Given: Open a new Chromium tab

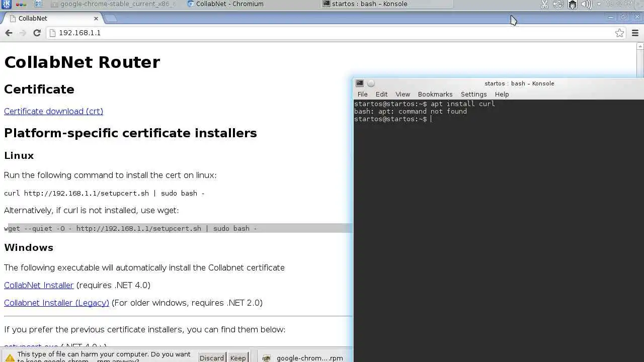Looking at the screenshot, I should [111, 19].
